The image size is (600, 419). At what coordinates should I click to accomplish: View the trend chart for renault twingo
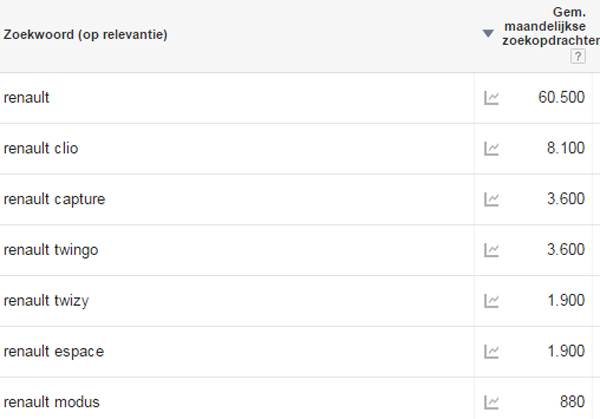point(491,250)
